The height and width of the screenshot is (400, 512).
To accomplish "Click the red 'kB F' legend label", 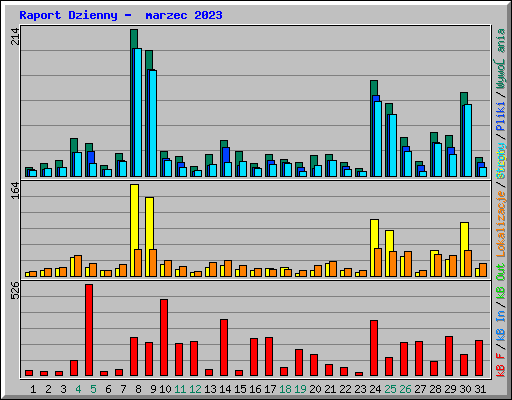I will 501,366.
